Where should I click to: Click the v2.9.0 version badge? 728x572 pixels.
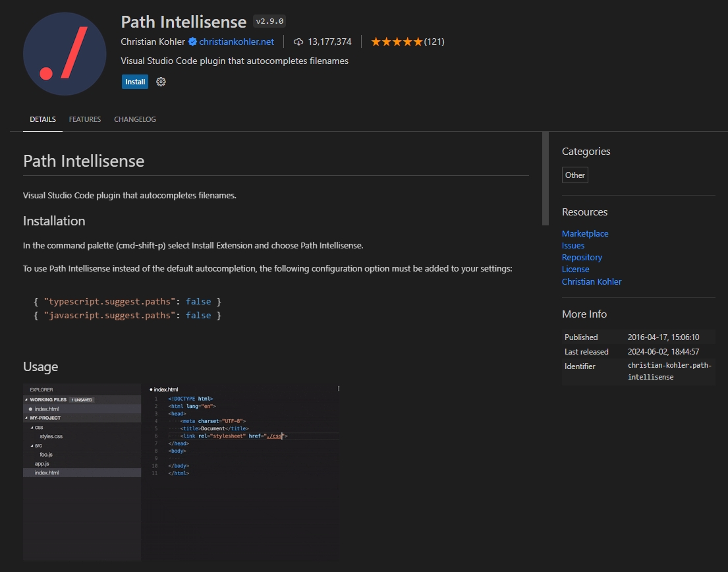[x=269, y=21]
